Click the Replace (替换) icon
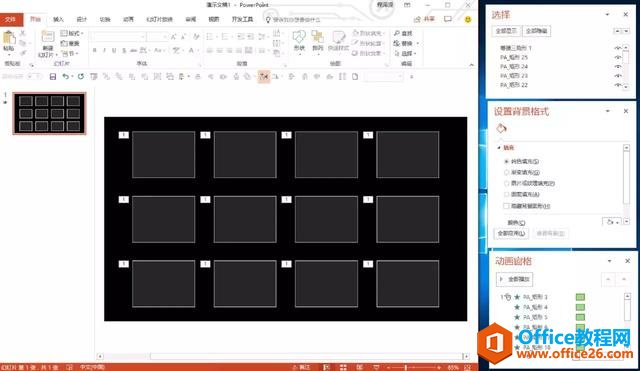 pyautogui.click(x=396, y=43)
